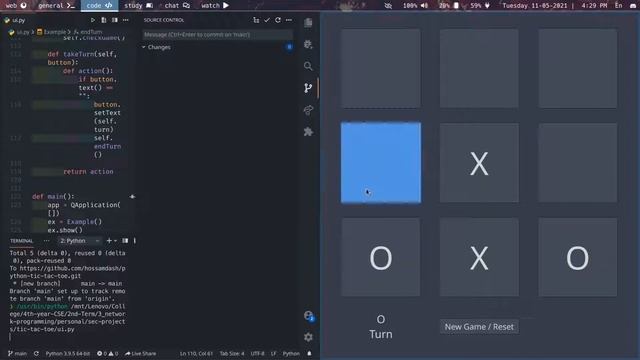The image size is (640, 360).
Task: Kill terminal with the trash icon
Action: coord(135,241)
